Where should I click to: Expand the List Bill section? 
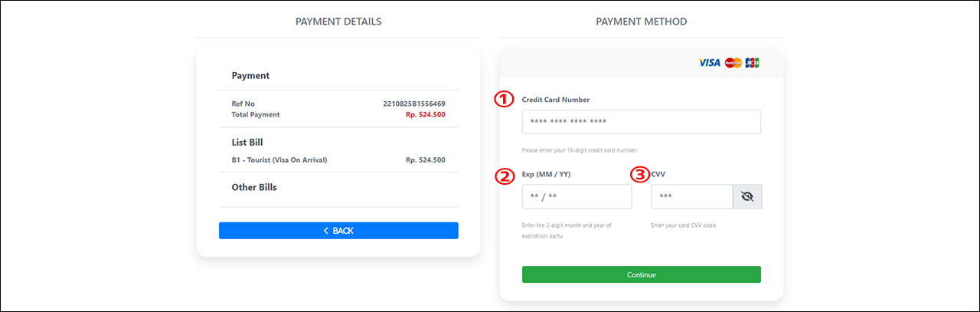coord(247,142)
